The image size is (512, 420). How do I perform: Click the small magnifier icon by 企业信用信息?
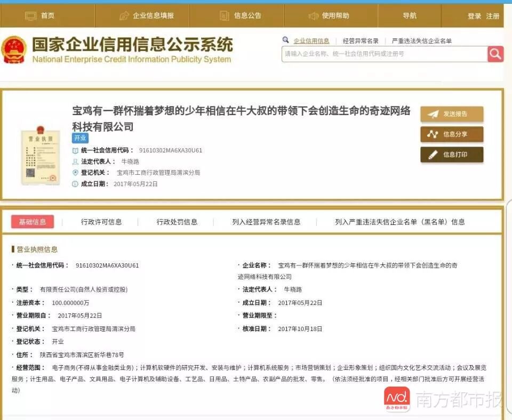point(285,40)
